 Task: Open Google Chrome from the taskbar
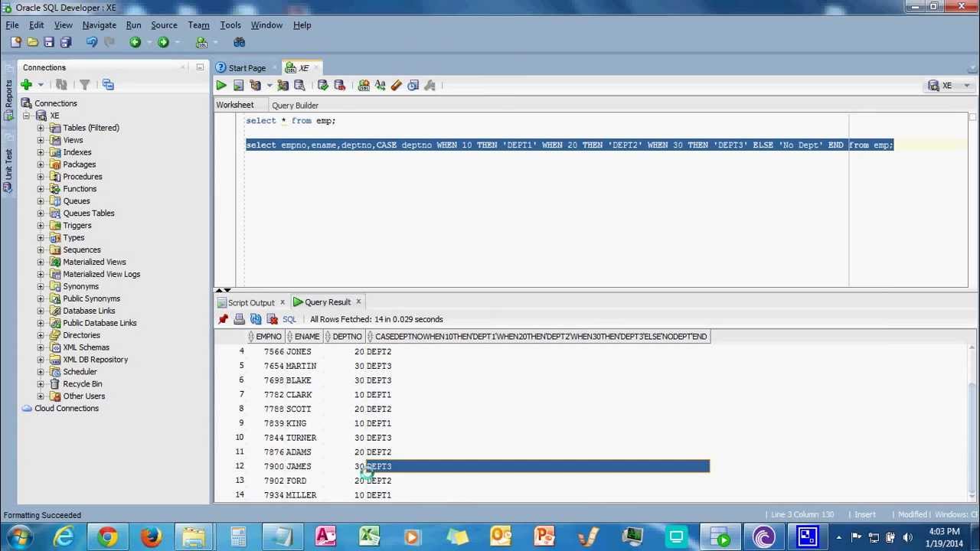pos(107,537)
